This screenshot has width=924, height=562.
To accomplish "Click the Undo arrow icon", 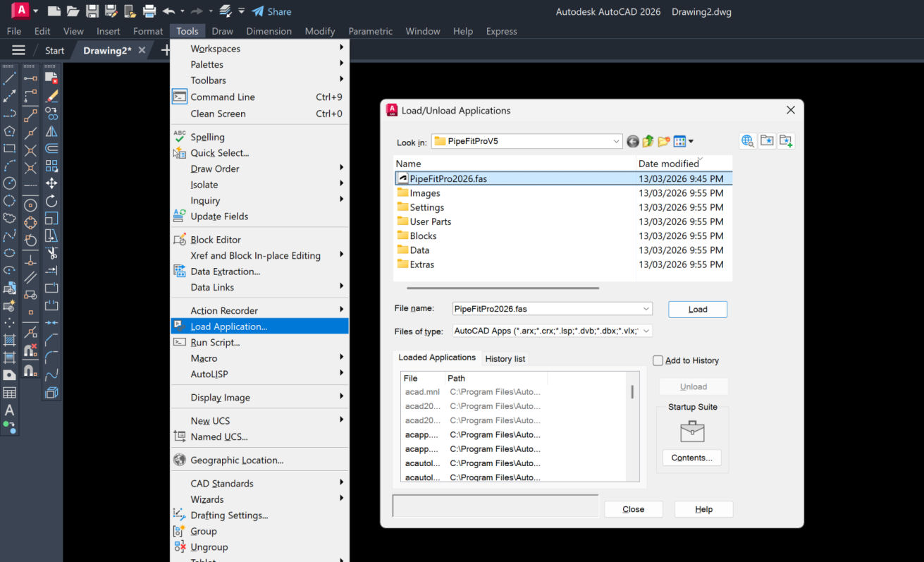I will (x=168, y=11).
